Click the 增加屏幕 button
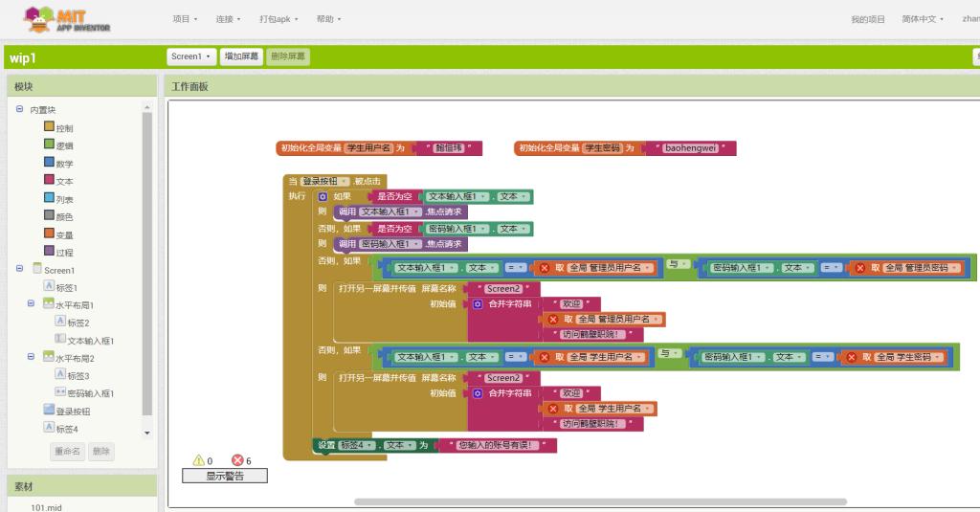This screenshot has width=980, height=512. tap(241, 56)
